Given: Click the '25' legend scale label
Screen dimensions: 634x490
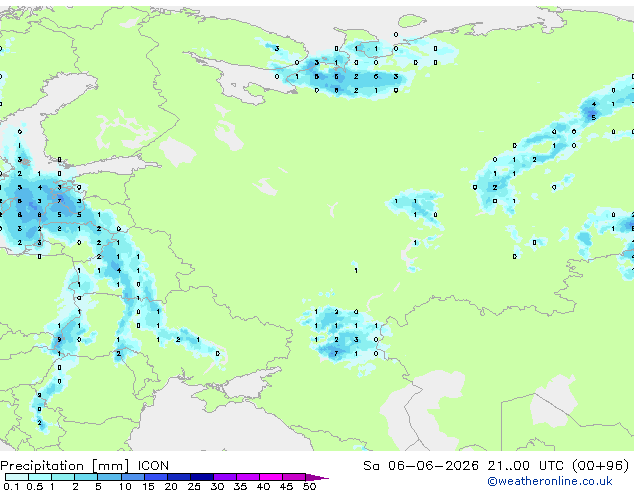Looking at the screenshot, I should click(194, 486).
